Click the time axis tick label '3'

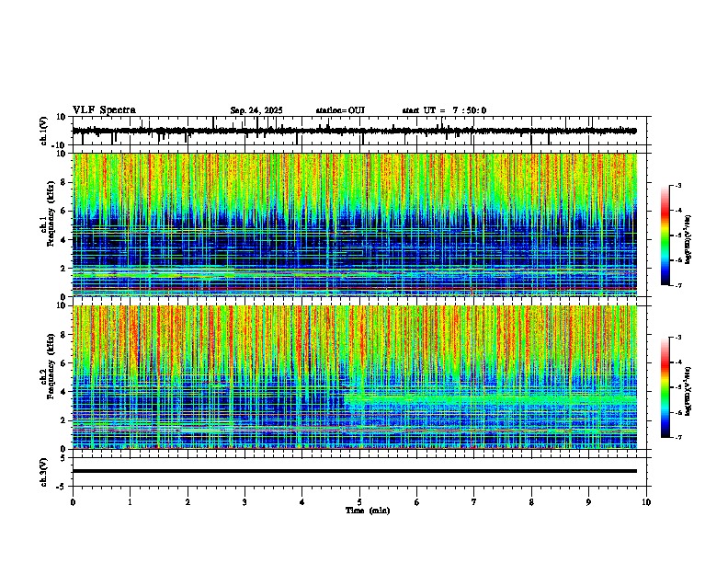click(x=245, y=502)
